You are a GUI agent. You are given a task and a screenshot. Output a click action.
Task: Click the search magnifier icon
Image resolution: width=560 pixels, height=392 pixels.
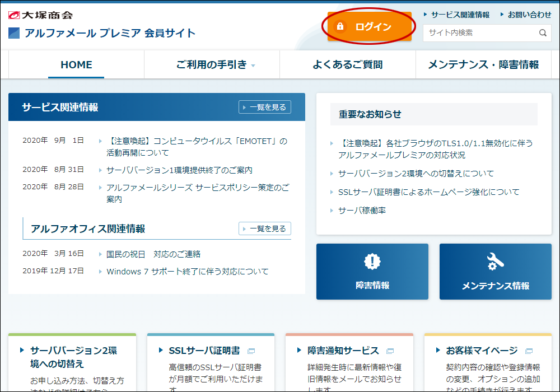click(x=543, y=33)
